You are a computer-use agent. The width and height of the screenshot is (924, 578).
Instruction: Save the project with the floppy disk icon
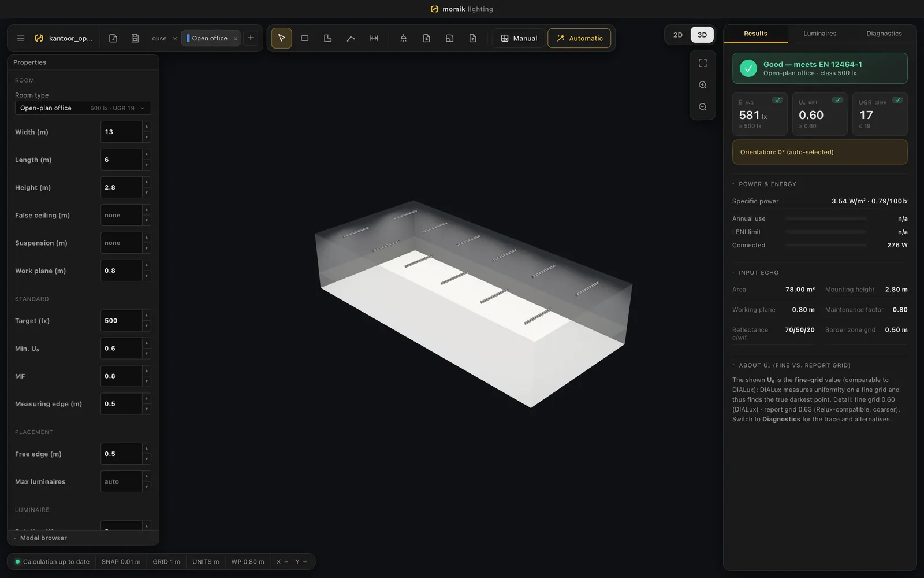(135, 38)
